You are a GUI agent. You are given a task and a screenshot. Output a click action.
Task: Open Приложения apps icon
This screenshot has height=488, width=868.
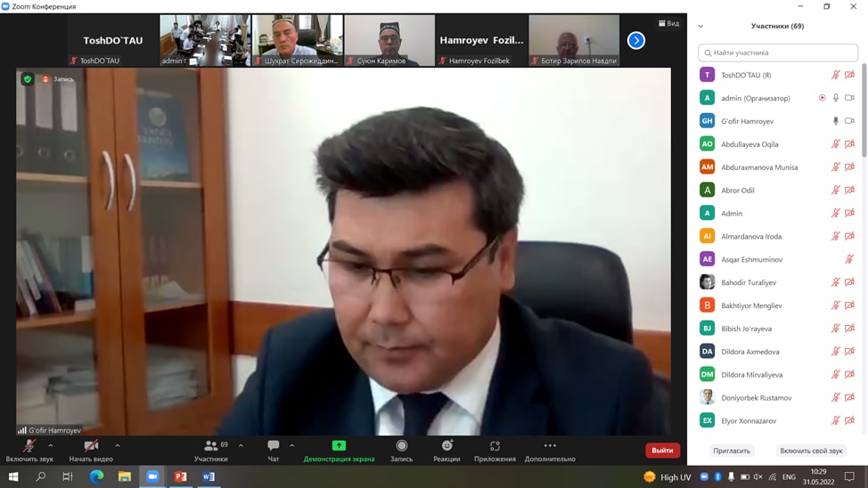tap(495, 445)
